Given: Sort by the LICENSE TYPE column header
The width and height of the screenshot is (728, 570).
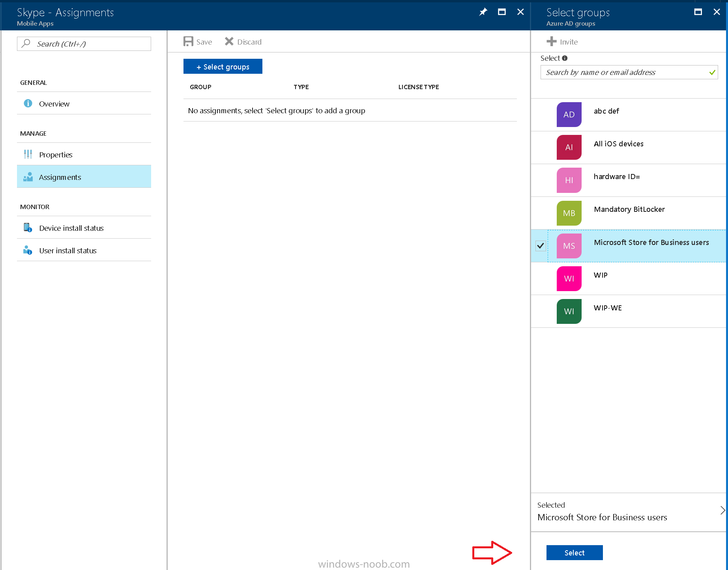Looking at the screenshot, I should 419,87.
